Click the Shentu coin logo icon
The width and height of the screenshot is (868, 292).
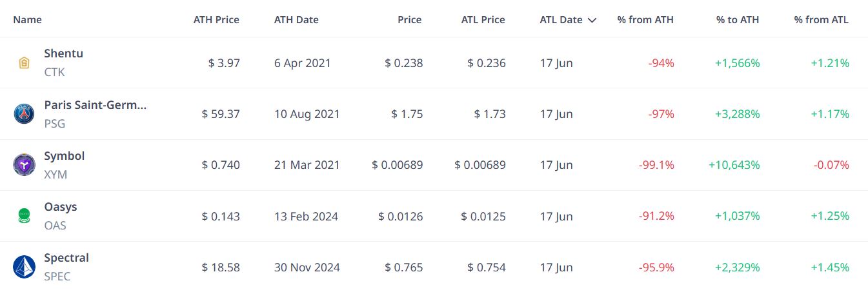[24, 63]
